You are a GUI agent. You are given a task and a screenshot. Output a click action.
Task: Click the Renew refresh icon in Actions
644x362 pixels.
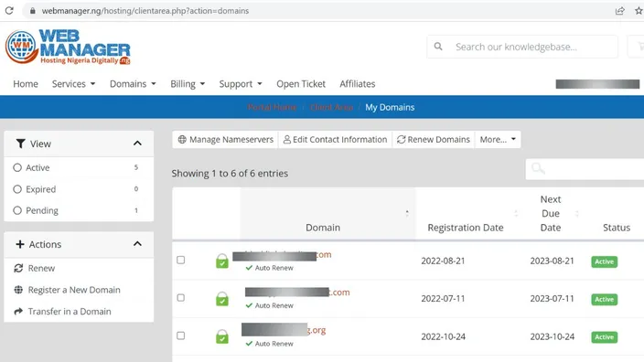click(x=18, y=269)
